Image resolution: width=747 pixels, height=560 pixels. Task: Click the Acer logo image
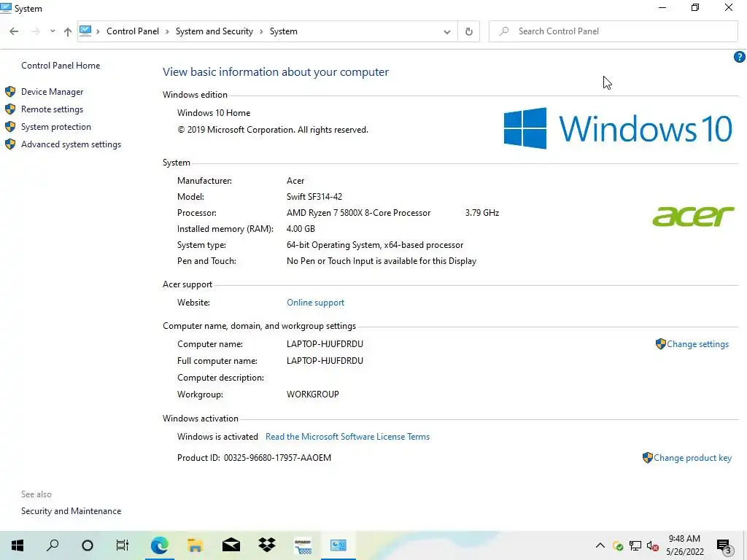coord(693,216)
